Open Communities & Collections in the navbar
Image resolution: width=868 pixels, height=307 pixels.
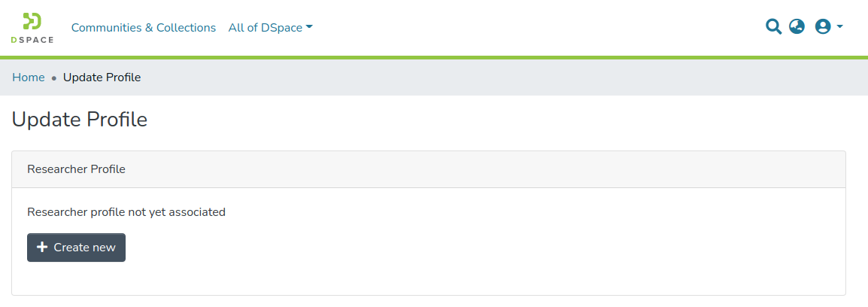(x=144, y=28)
